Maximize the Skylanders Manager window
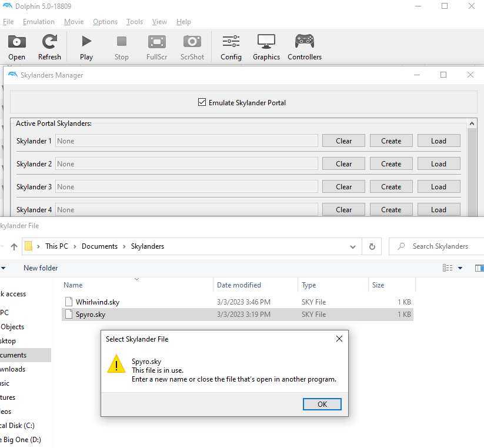 pos(443,75)
